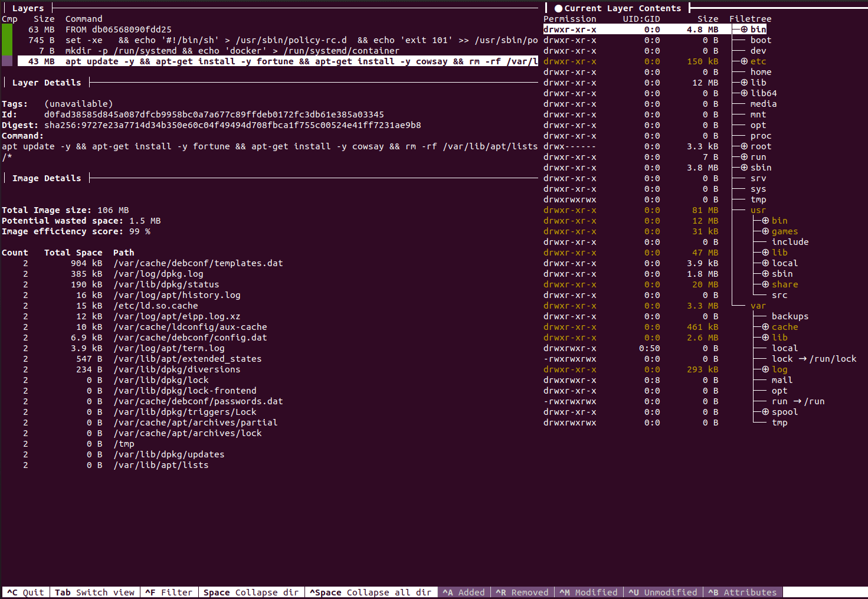Click the ^C Quit shortcut
This screenshot has width=868, height=599.
click(x=25, y=593)
